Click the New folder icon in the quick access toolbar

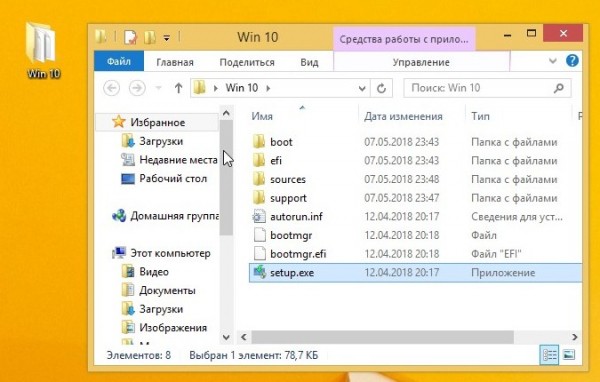(x=150, y=37)
